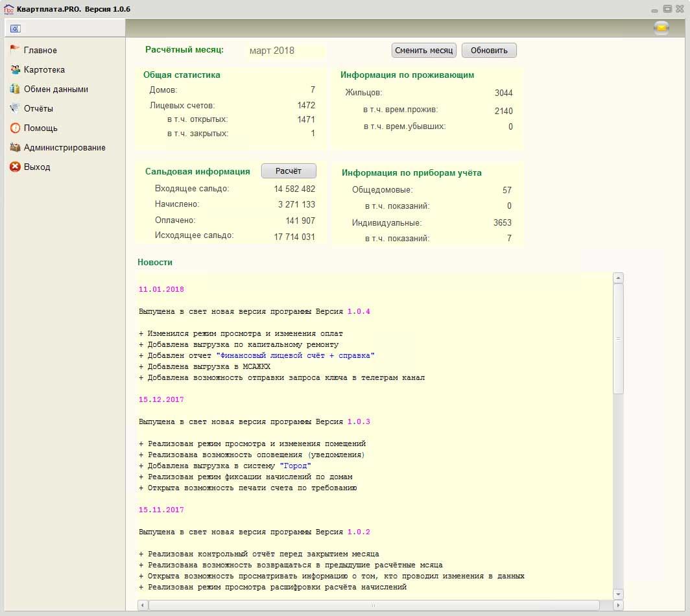Click the red cross icon beside Выход
The image size is (690, 616).
[15, 167]
